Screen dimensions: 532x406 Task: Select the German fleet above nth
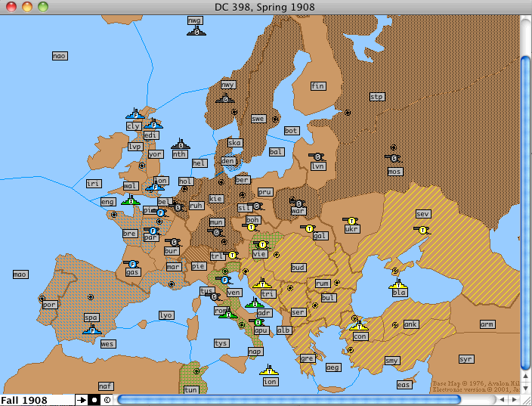click(x=181, y=144)
